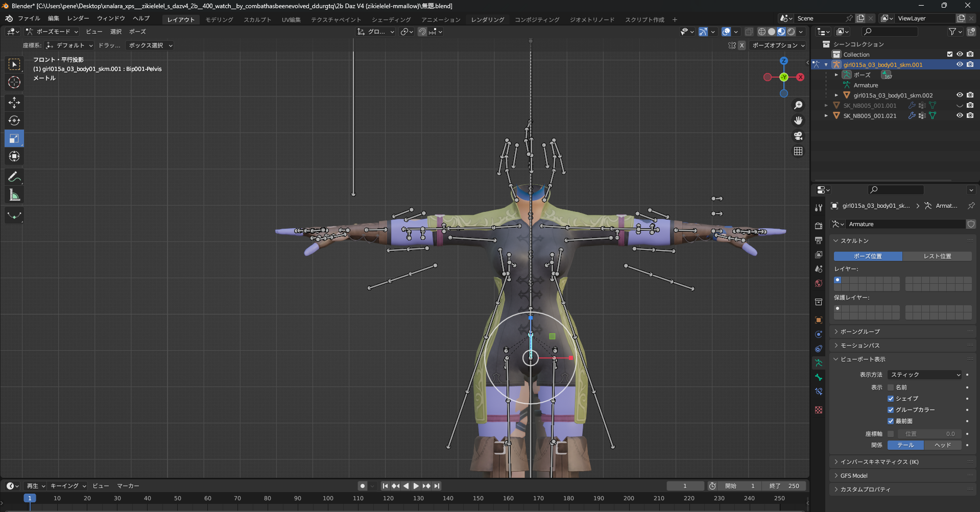Open the Object properties tab
Screen dimensions: 980x512
pyautogui.click(x=819, y=320)
